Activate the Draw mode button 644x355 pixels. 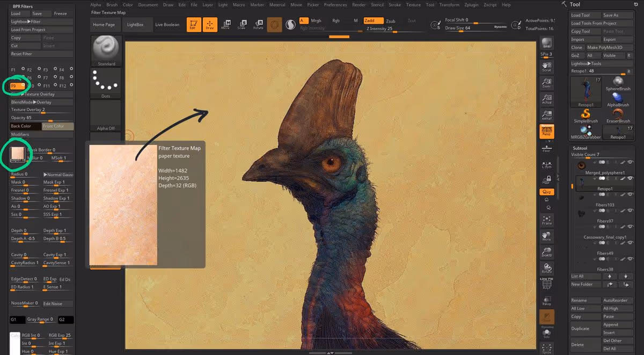click(210, 25)
